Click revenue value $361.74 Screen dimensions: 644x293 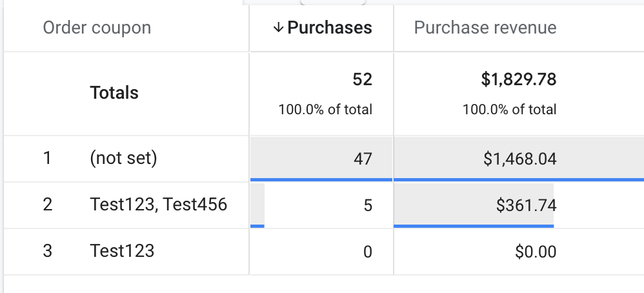[x=526, y=205]
